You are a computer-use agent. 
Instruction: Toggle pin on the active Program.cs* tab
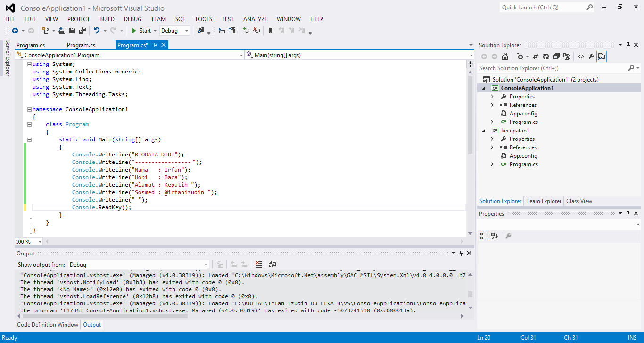tap(155, 45)
